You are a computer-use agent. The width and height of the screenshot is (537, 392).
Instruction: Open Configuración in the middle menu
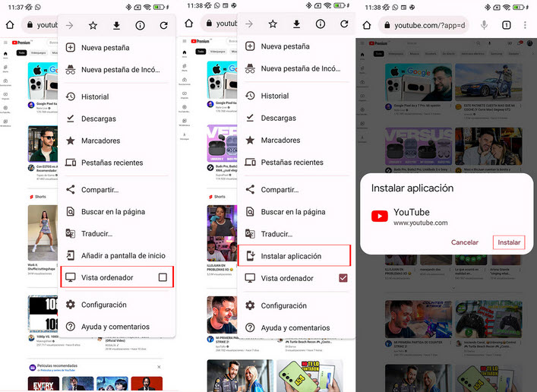coord(296,305)
